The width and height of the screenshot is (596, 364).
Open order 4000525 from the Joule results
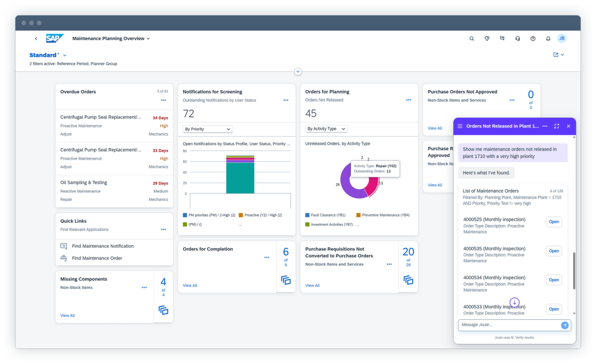553,222
